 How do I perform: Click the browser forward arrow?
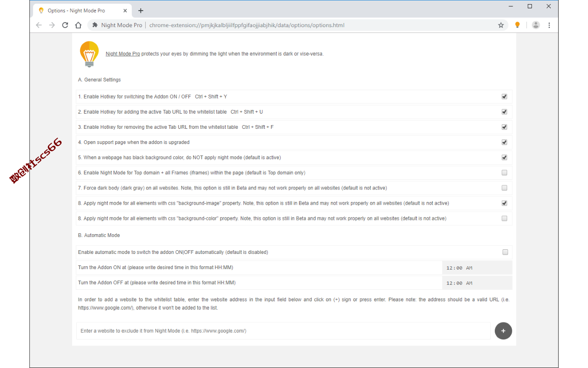tap(52, 25)
